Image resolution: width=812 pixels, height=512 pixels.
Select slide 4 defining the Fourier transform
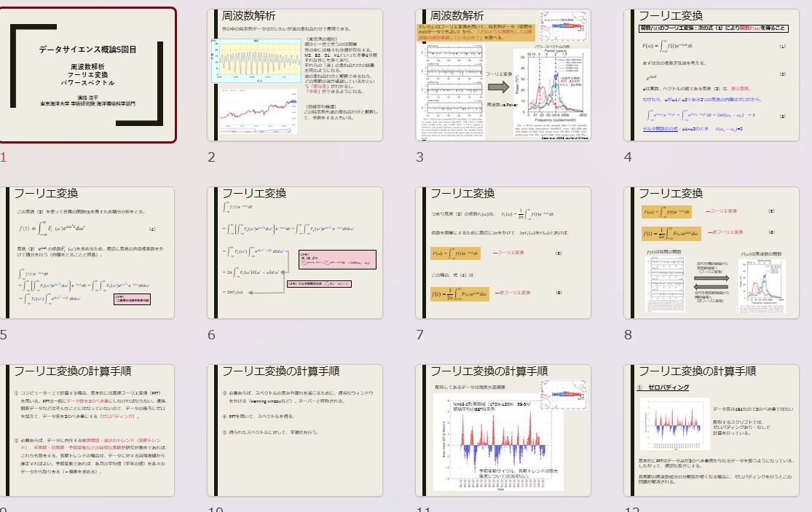coord(711,75)
